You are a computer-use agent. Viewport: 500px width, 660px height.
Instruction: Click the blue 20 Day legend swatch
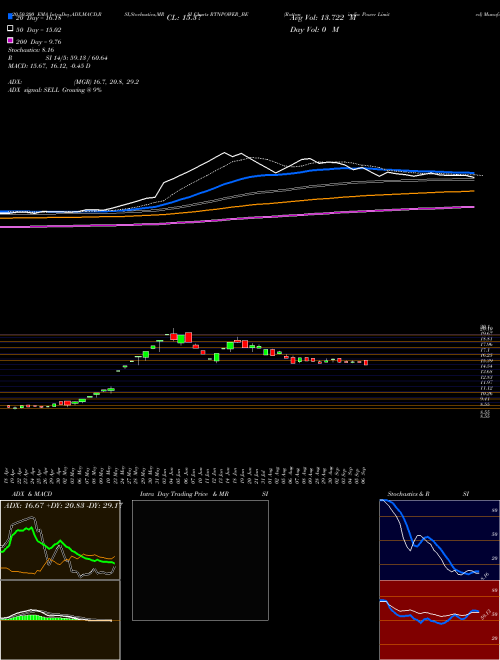(10, 17)
